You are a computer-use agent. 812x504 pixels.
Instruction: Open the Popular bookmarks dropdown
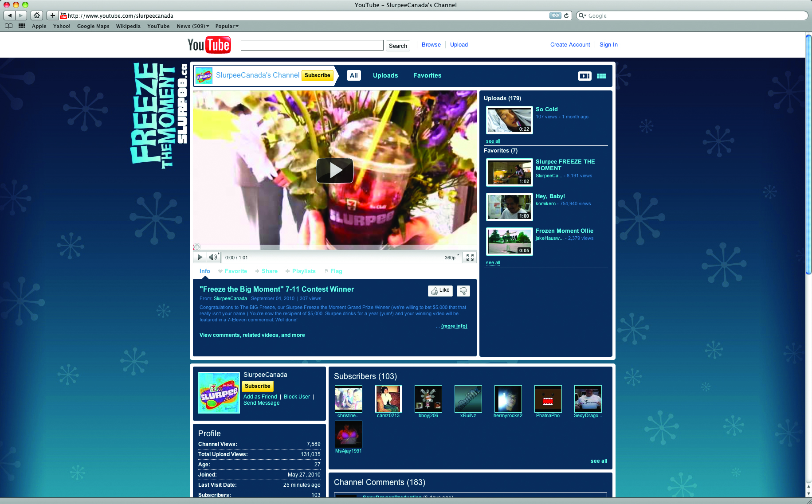tap(227, 26)
